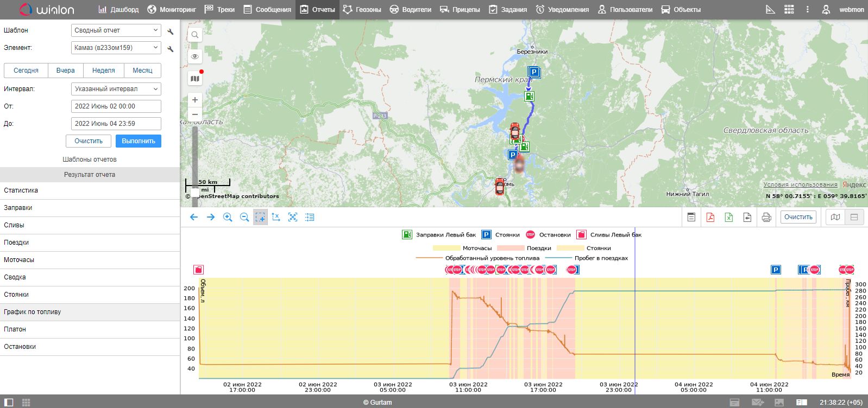
Task: Print the report using printer icon
Action: [x=766, y=217]
